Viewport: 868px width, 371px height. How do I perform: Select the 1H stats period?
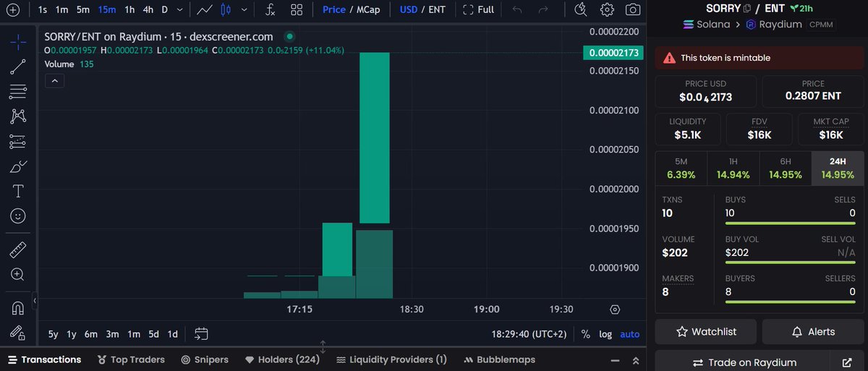tap(733, 169)
